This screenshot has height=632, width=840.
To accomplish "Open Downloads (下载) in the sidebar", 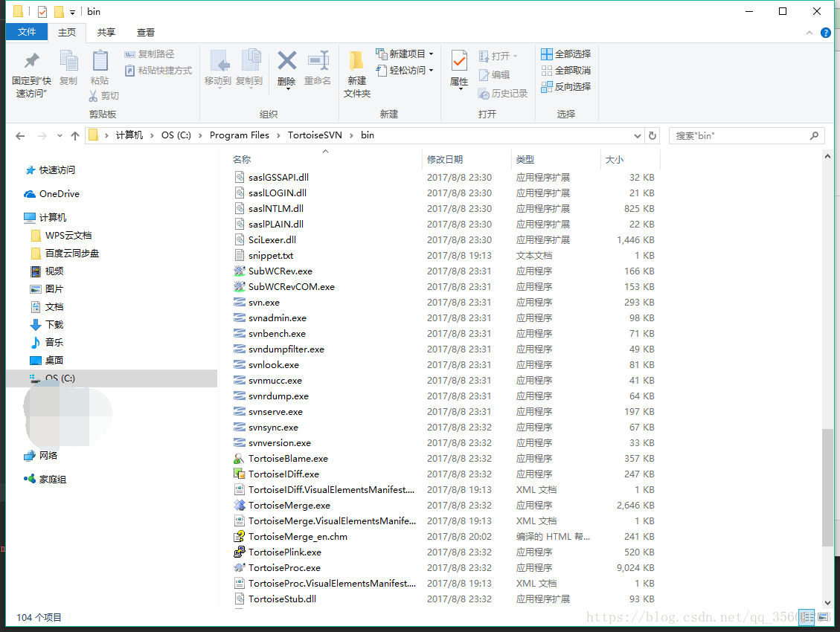I will 47,324.
